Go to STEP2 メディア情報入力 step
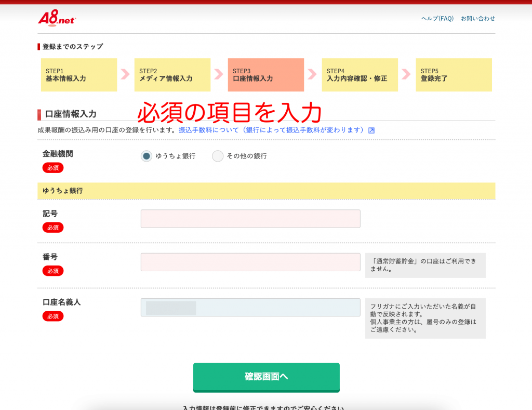Screen dimensions: 532x410 tap(172, 75)
